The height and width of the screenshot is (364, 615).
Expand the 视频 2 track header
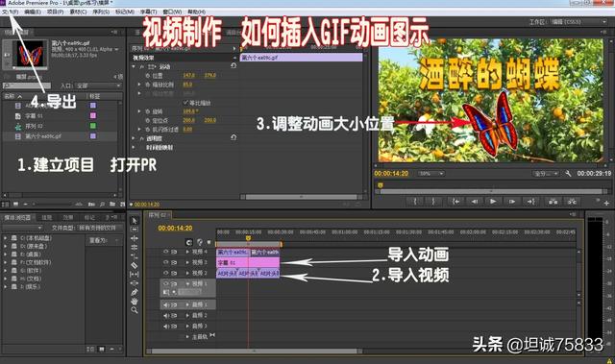(187, 273)
